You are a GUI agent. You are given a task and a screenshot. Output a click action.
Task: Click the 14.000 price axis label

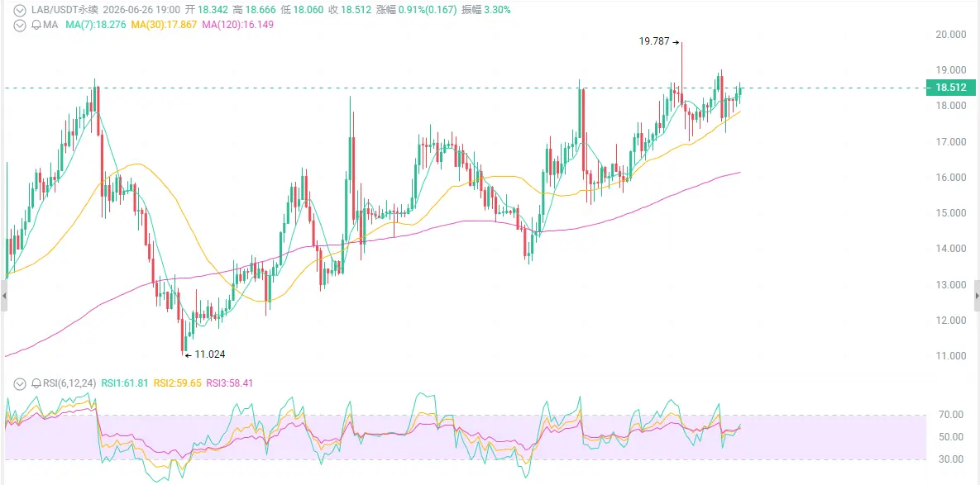(951, 249)
